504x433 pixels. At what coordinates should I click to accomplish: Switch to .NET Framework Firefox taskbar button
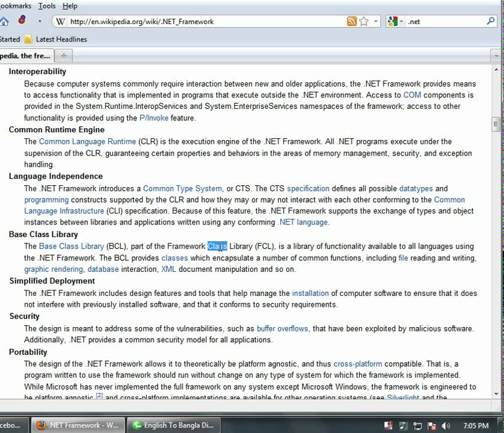(78, 425)
